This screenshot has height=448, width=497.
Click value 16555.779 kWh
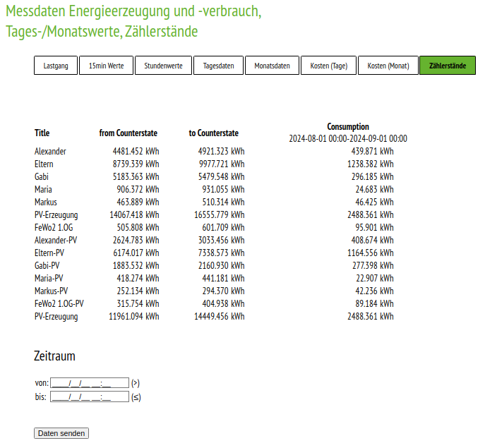click(220, 214)
